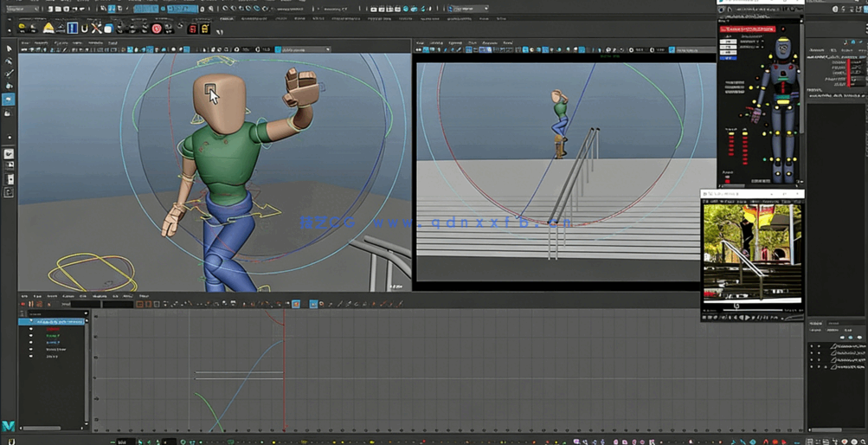The image size is (868, 445).
Task: Click the red circular shelf icon
Action: 157,29
